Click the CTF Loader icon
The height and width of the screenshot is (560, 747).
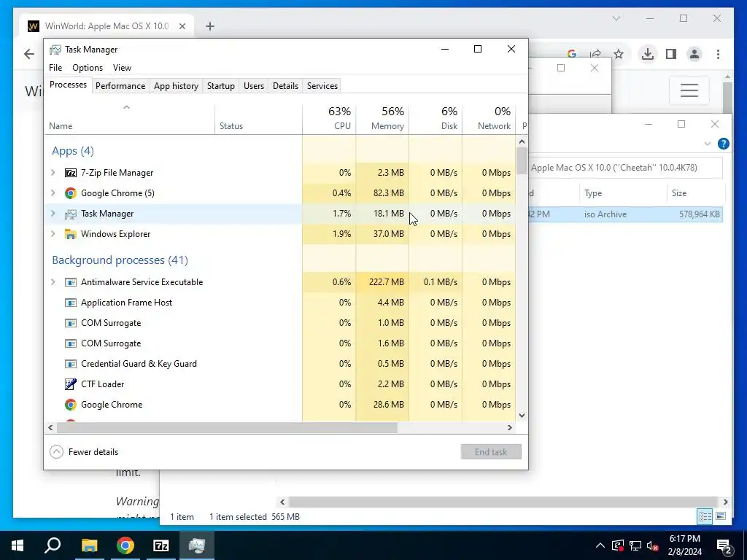[x=71, y=384]
